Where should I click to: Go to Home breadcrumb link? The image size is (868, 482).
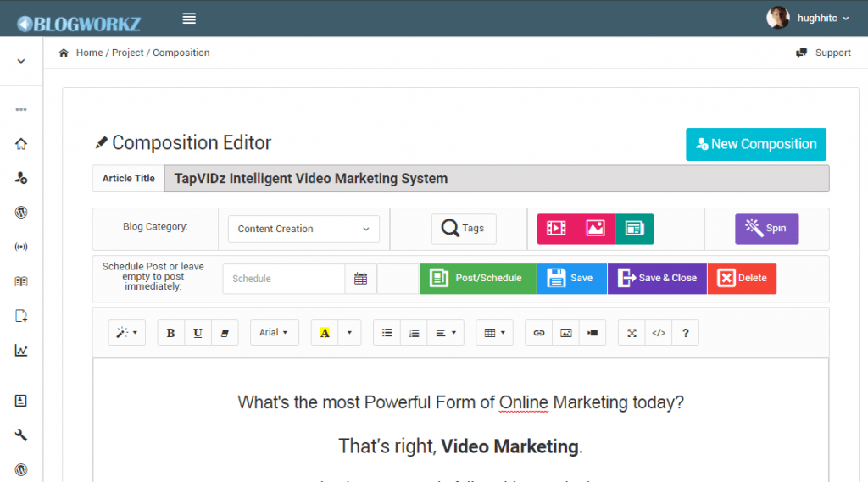tap(89, 53)
